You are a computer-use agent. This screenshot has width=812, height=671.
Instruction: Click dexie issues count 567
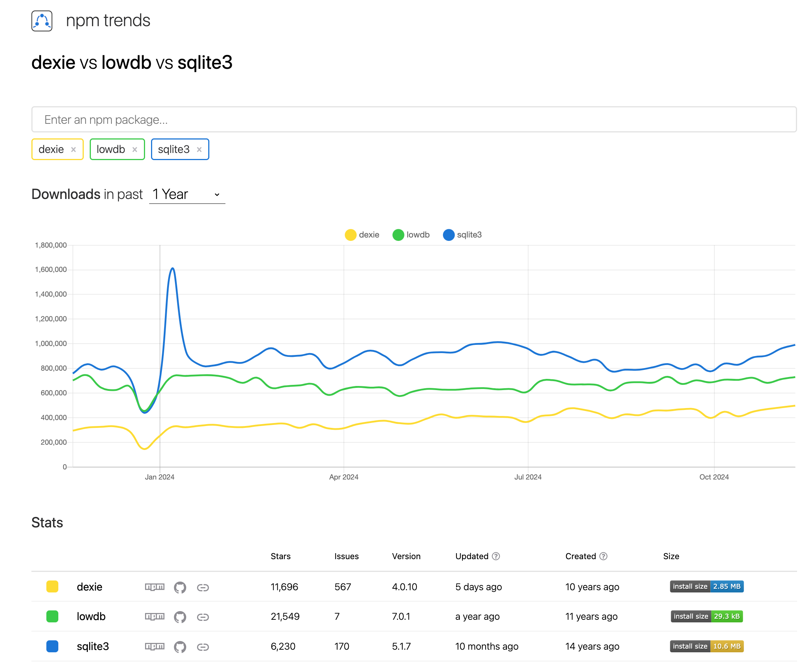(343, 587)
